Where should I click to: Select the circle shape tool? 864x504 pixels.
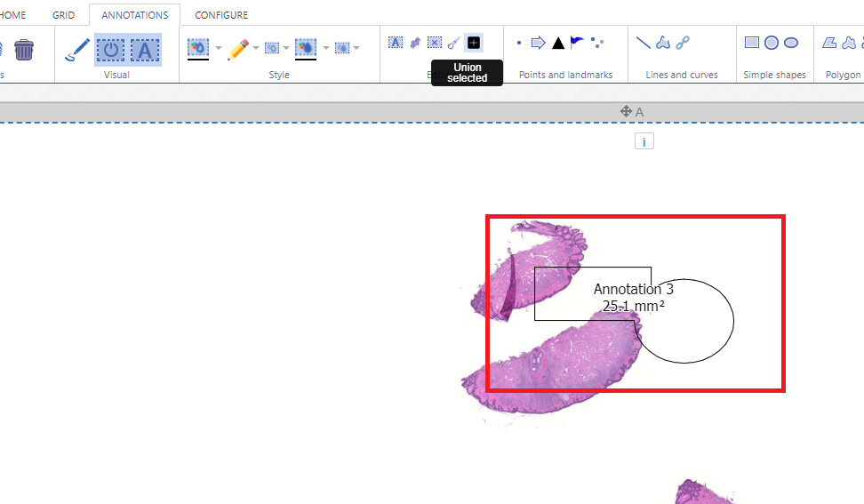pos(772,43)
